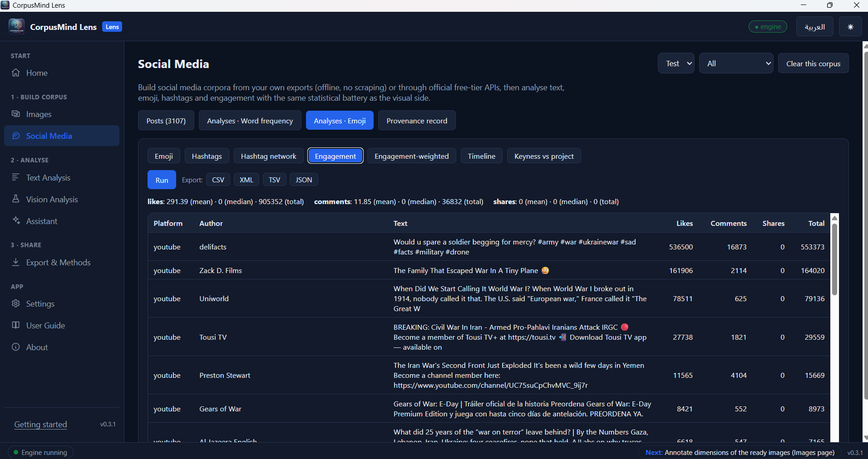Click the Settings gear icon
868x459 pixels.
click(x=16, y=303)
